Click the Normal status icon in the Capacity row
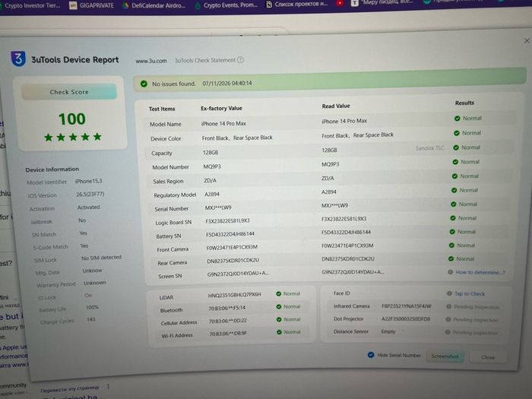 [456, 147]
